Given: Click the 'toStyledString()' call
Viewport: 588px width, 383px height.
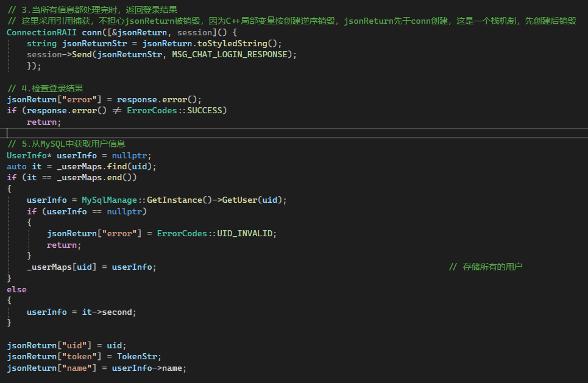Looking at the screenshot, I should (237, 43).
